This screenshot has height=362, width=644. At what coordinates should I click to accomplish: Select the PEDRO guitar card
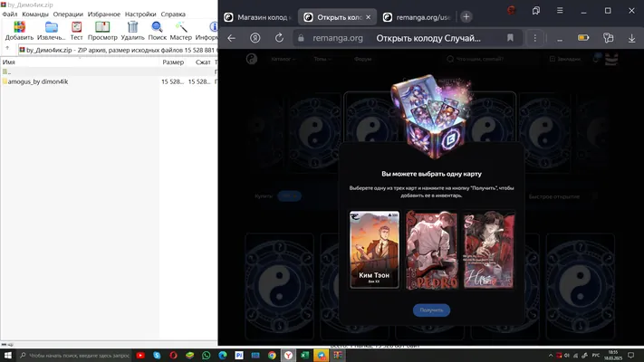point(431,250)
